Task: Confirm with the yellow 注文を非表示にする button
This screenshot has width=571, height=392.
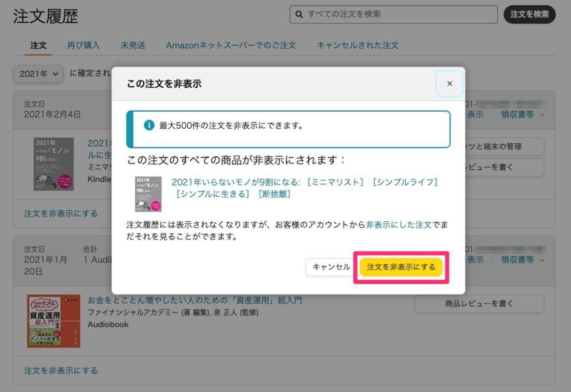Action: [x=401, y=267]
